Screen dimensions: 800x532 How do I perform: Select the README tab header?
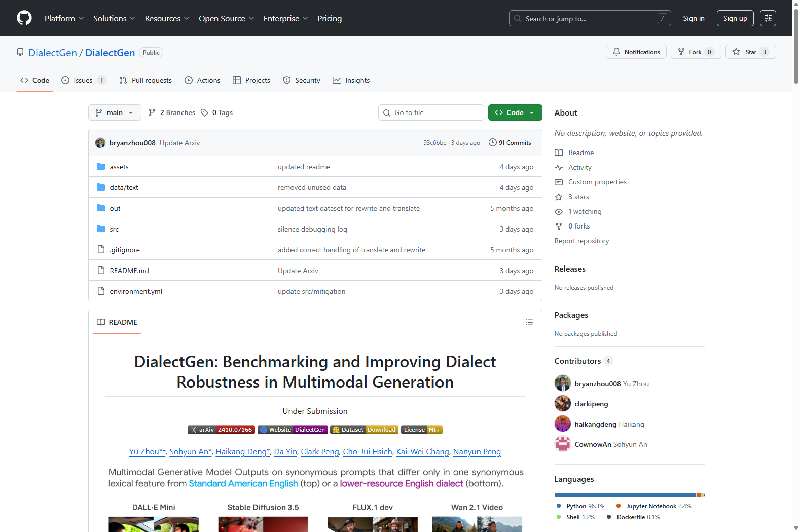coord(117,322)
